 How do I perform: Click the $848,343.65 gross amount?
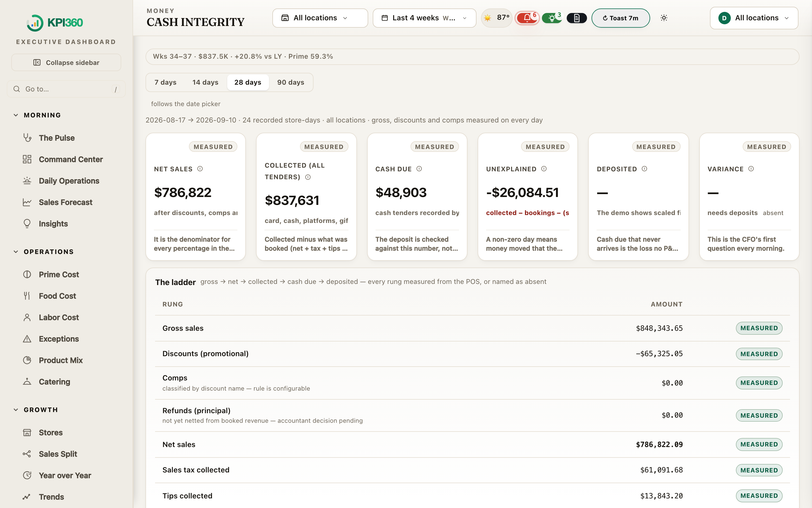coord(659,328)
